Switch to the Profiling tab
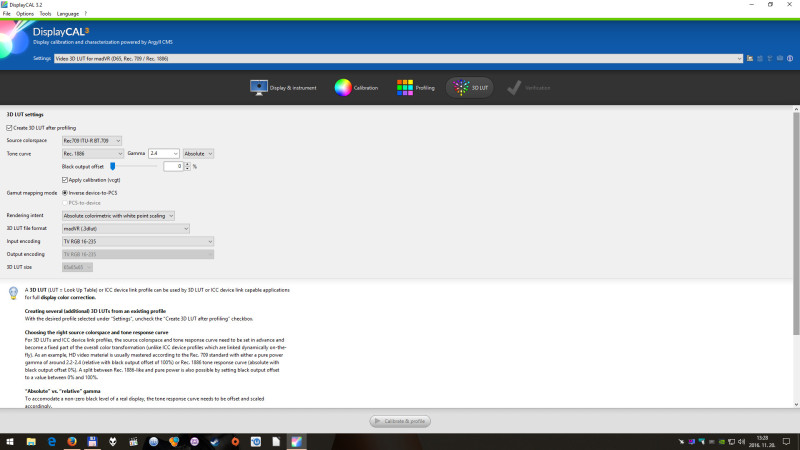800x450 pixels. click(x=415, y=88)
